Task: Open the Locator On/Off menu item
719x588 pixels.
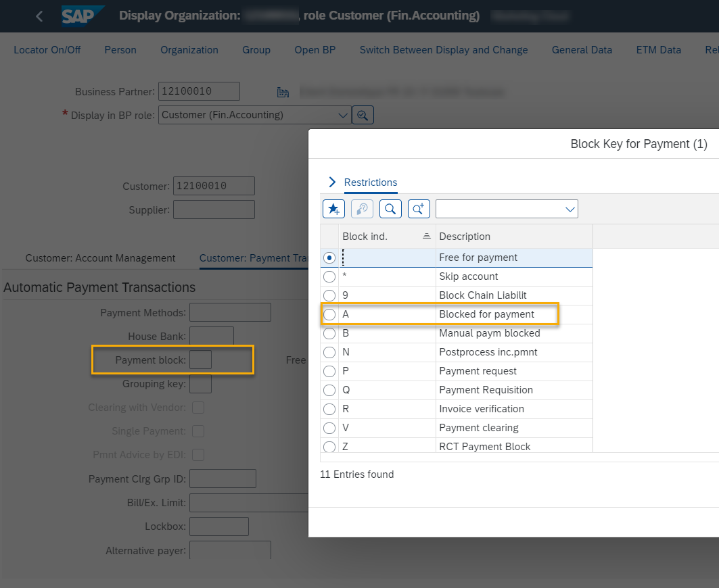Action: [47, 50]
